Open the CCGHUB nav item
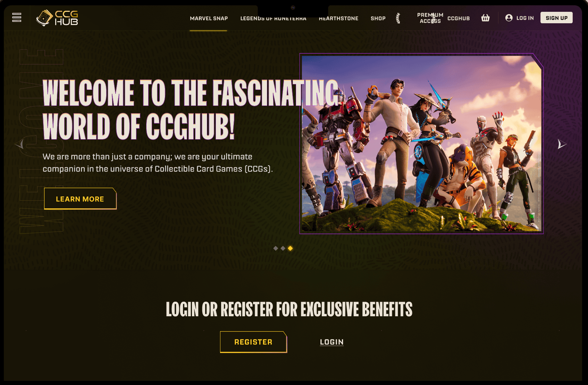Image resolution: width=588 pixels, height=385 pixels. (458, 18)
